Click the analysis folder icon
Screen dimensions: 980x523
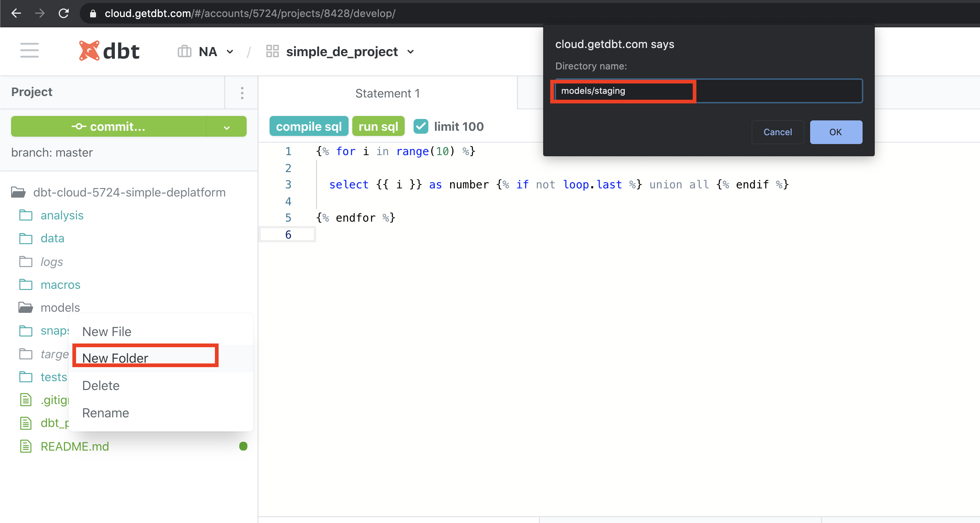(x=25, y=215)
